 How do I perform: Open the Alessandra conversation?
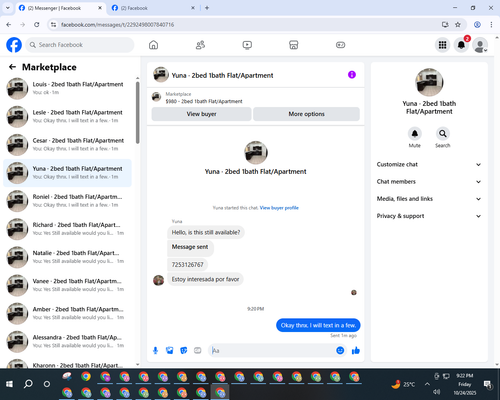67,341
